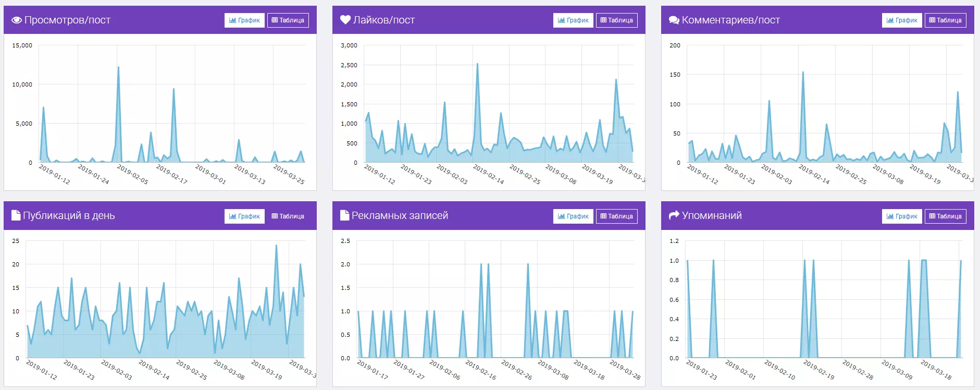Select График button in Упоминаний panel
This screenshot has width=980, height=390.
tap(902, 216)
